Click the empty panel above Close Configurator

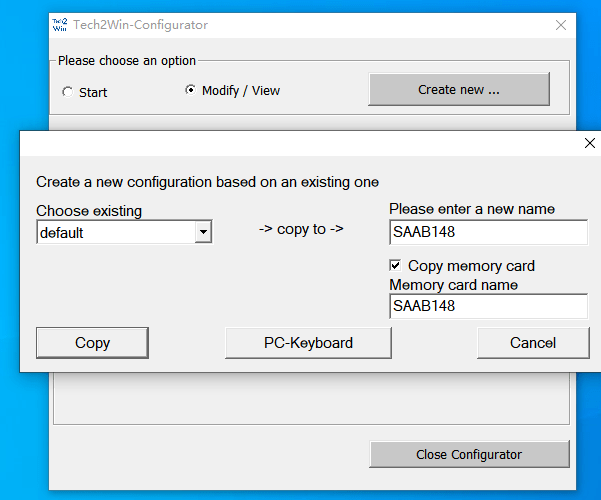pos(310,400)
